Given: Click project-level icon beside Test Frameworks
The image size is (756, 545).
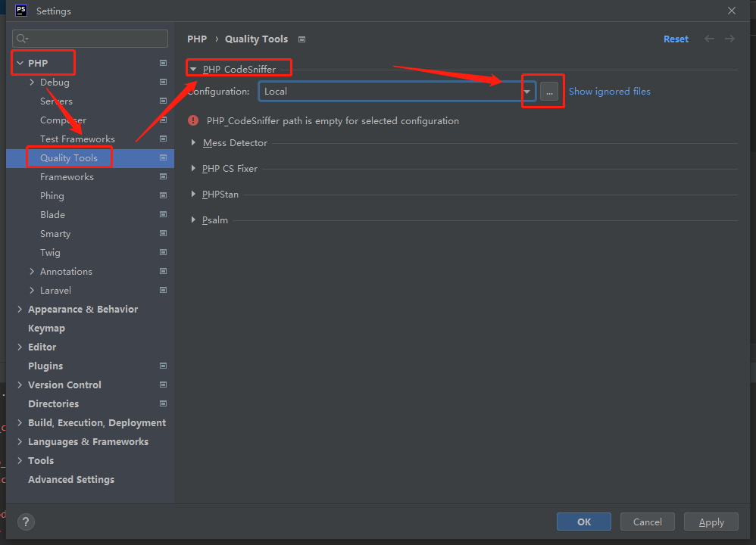Looking at the screenshot, I should (163, 139).
